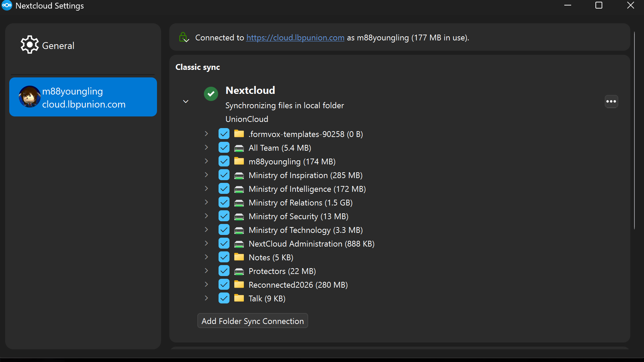Toggle Ministry of Intelligence checkbox

[x=224, y=188]
